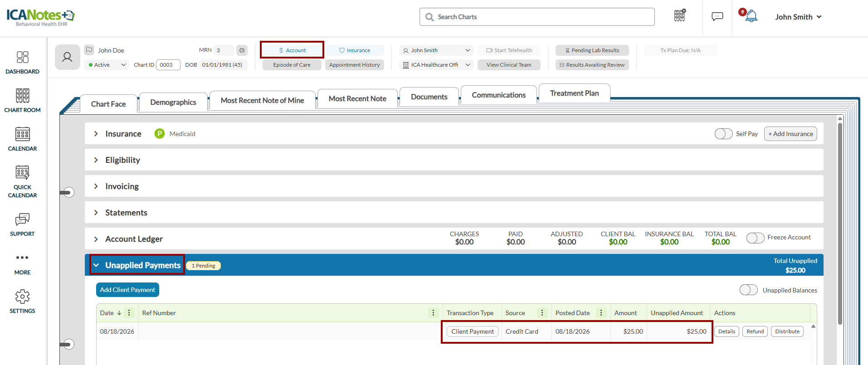Click the Search Charts field
This screenshot has height=365, width=868.
[x=537, y=17]
